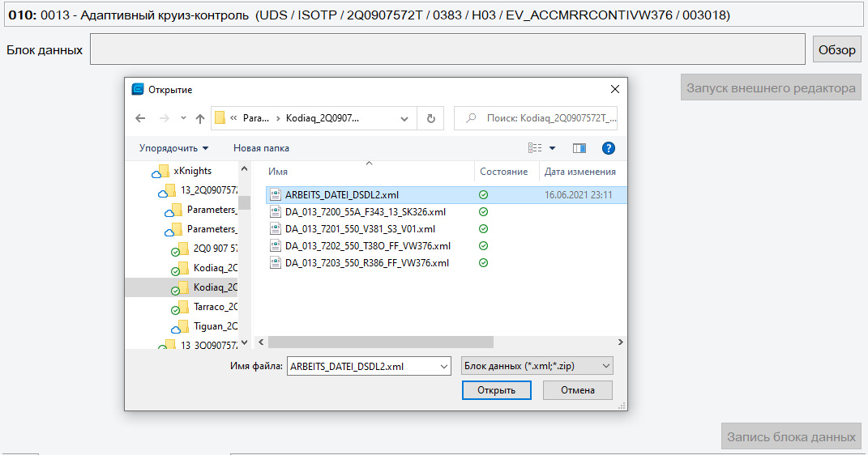Click the horizontal scrollbar left arrow

(x=261, y=342)
